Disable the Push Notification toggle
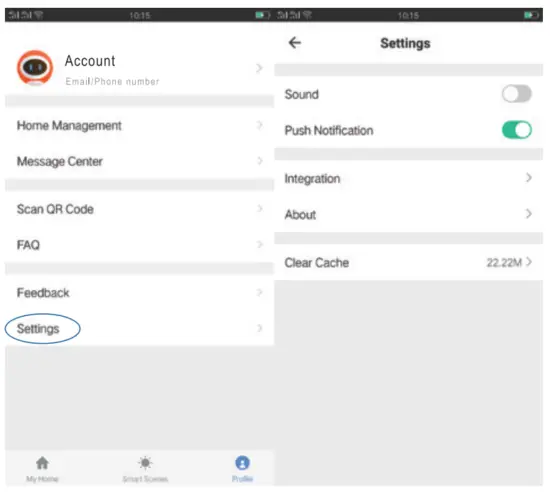550x493 pixels. click(516, 130)
